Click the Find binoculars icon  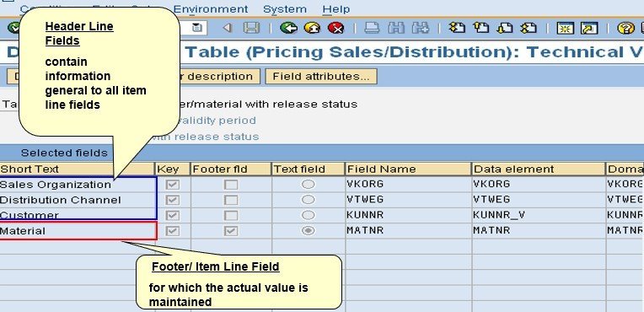point(396,28)
